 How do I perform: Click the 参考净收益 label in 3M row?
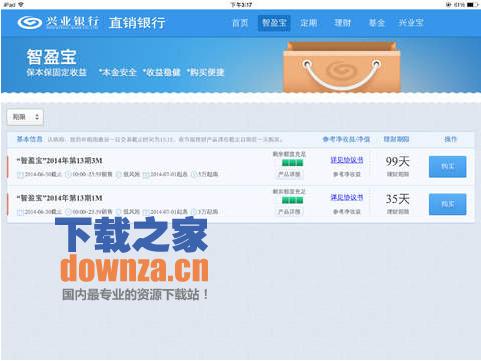pyautogui.click(x=347, y=174)
